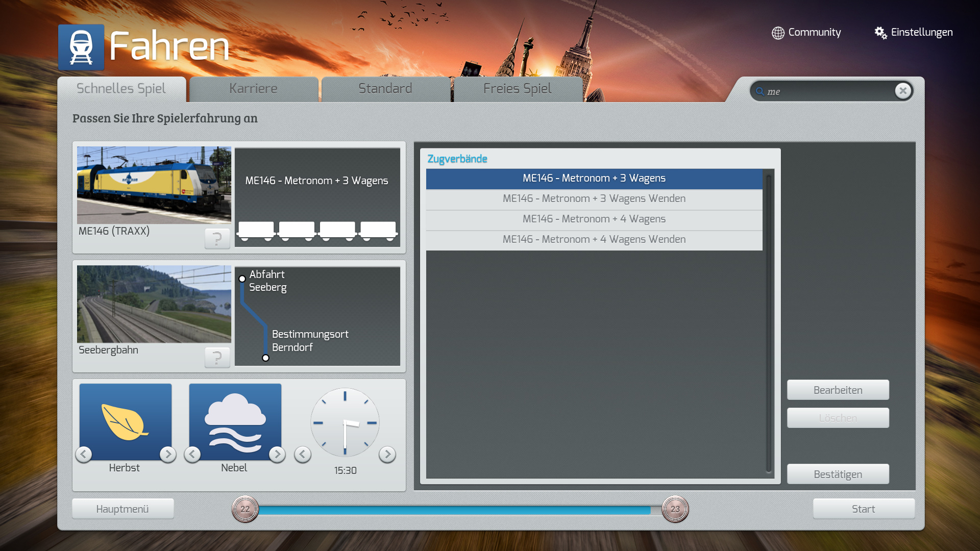Click the Bestätigen button

point(838,474)
